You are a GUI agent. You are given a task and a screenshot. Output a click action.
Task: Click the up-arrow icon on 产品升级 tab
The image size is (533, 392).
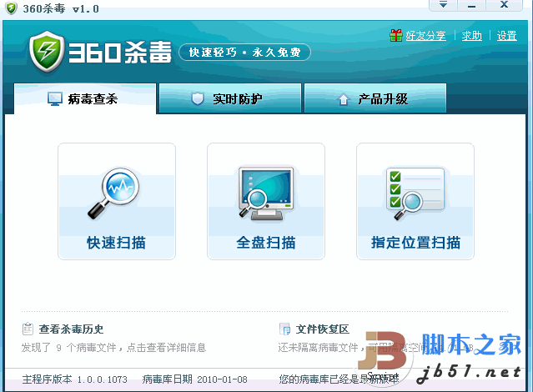344,99
